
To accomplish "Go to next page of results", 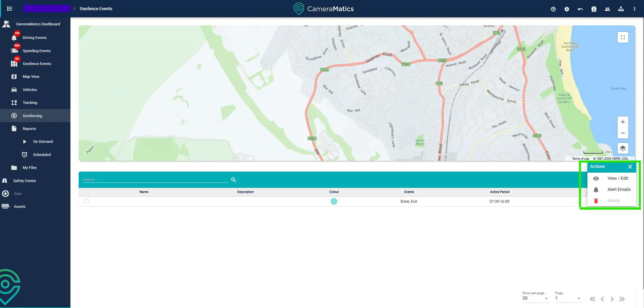I will tap(612, 299).
